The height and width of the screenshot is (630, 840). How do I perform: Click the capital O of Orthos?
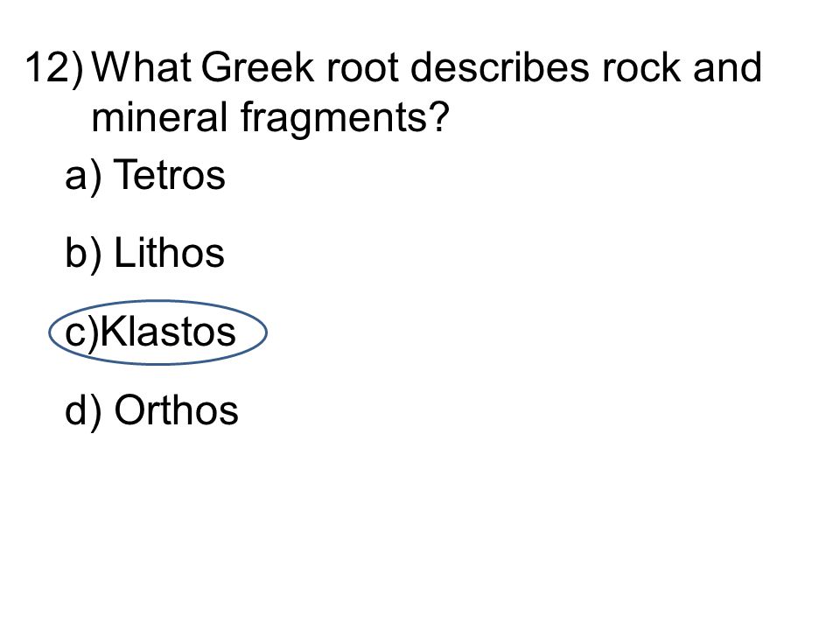[x=130, y=409]
